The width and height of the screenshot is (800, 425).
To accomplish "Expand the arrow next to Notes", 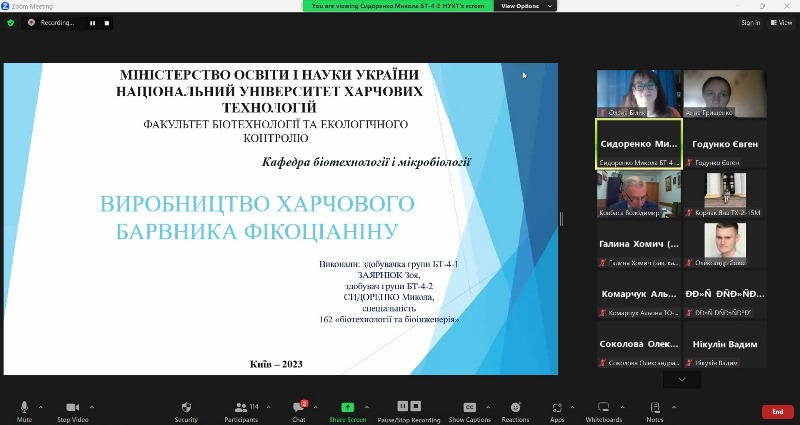I will click(x=673, y=407).
